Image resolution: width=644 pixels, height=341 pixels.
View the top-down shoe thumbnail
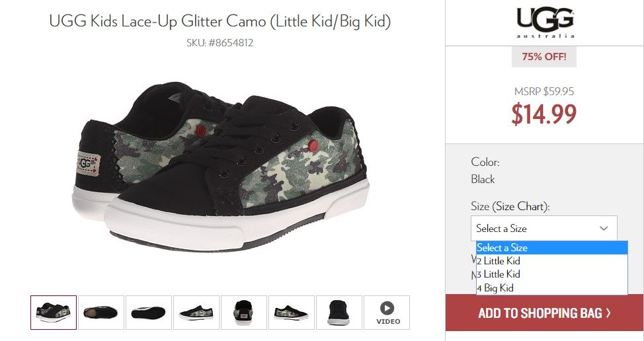[x=101, y=313]
